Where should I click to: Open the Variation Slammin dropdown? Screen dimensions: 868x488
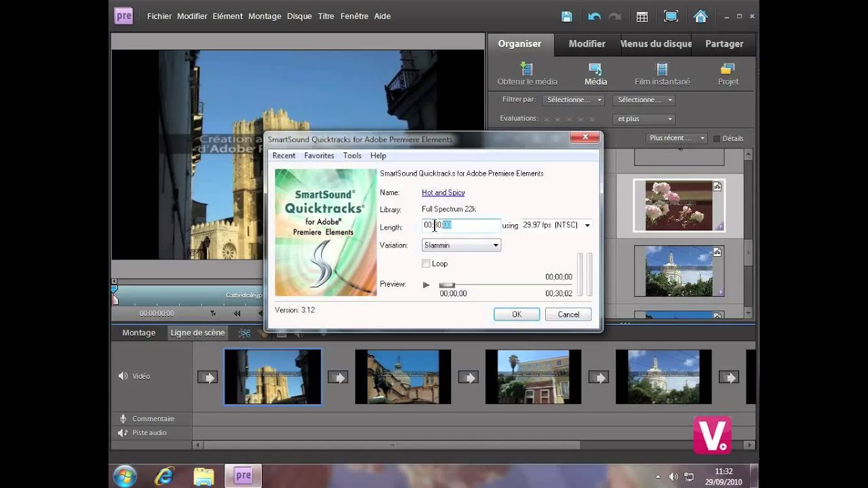pyautogui.click(x=461, y=245)
